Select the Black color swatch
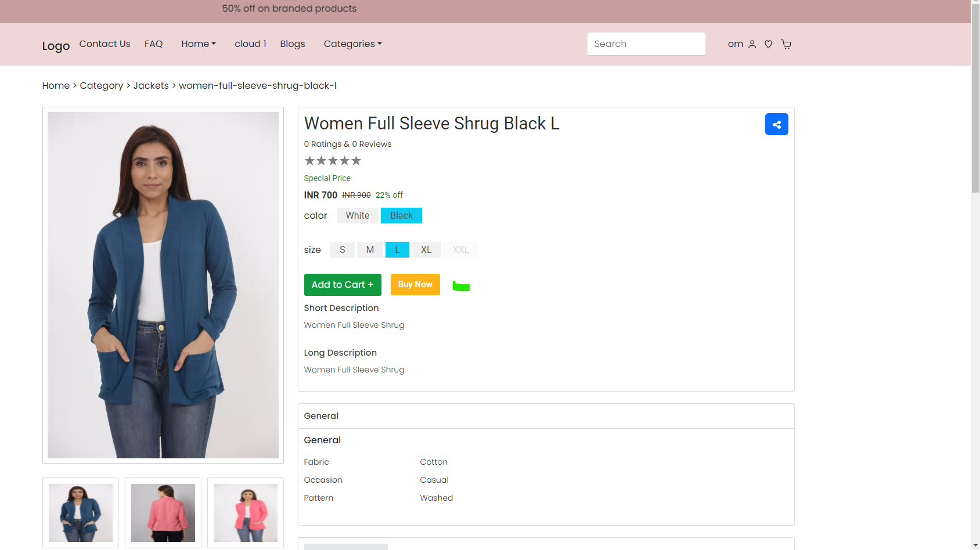Viewport: 980px width, 550px height. [x=401, y=215]
